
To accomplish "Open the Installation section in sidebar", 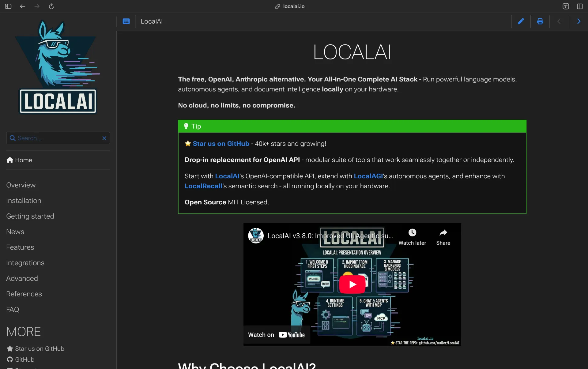I will pyautogui.click(x=24, y=201).
